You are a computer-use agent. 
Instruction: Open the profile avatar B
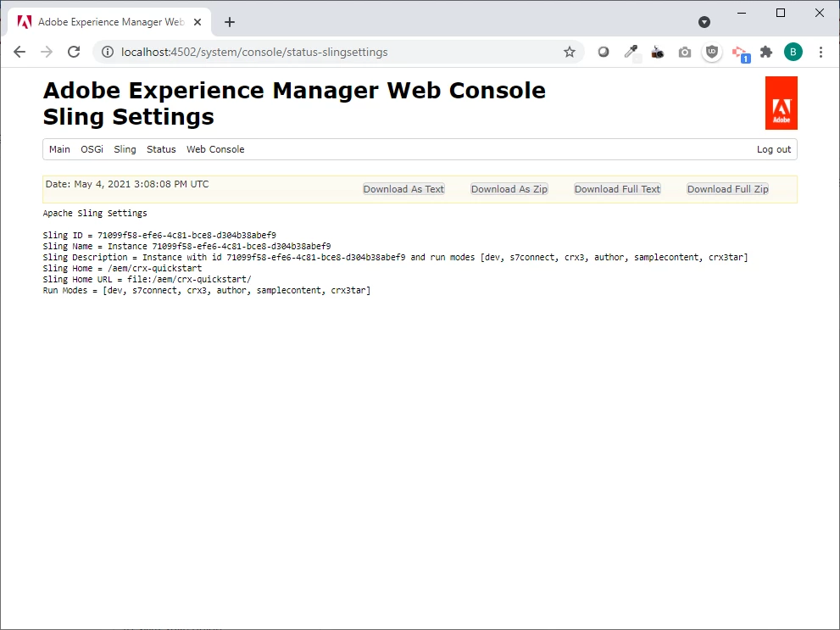pyautogui.click(x=793, y=52)
